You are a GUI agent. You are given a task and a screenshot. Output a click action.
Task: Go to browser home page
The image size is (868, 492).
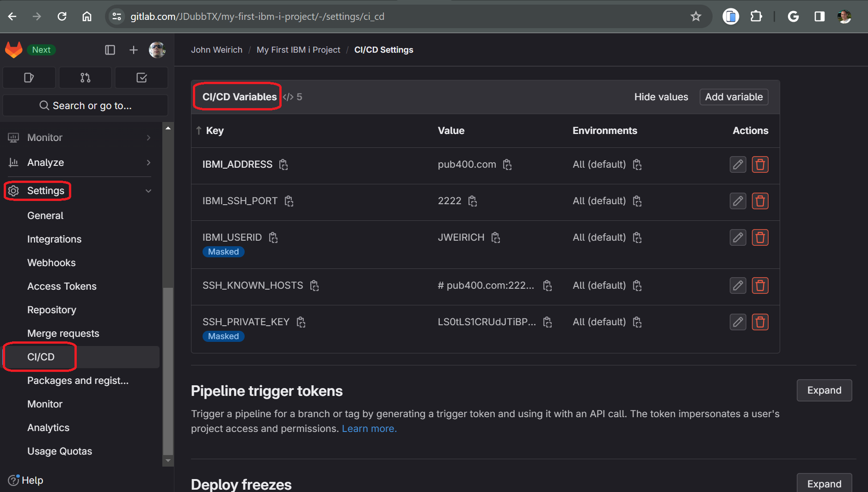pos(87,17)
